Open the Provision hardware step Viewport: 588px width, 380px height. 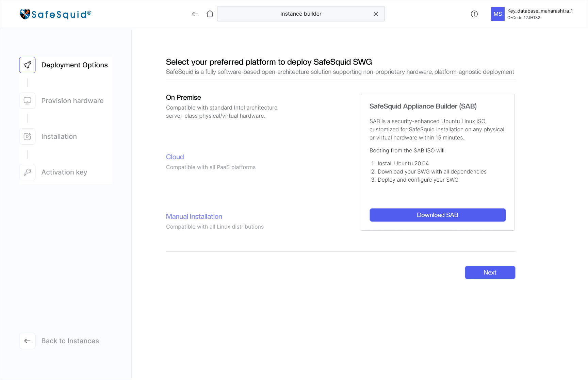point(72,101)
